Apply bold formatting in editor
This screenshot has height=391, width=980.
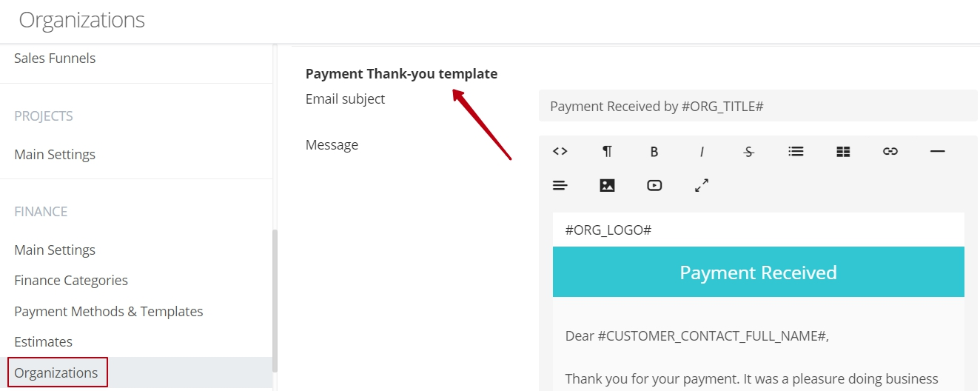[654, 151]
